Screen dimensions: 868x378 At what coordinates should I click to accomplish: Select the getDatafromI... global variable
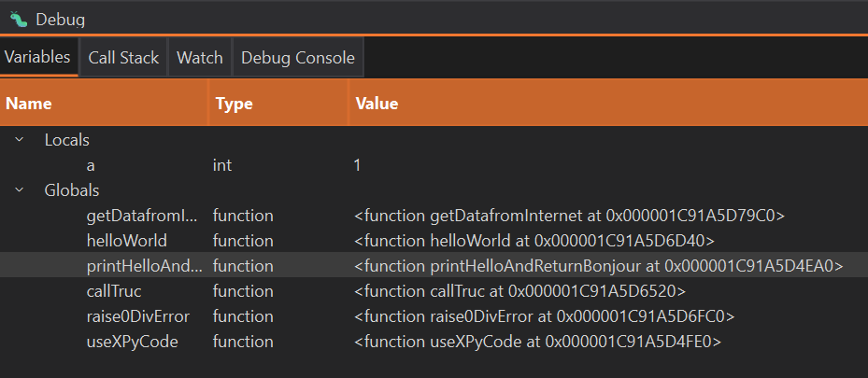pos(141,216)
